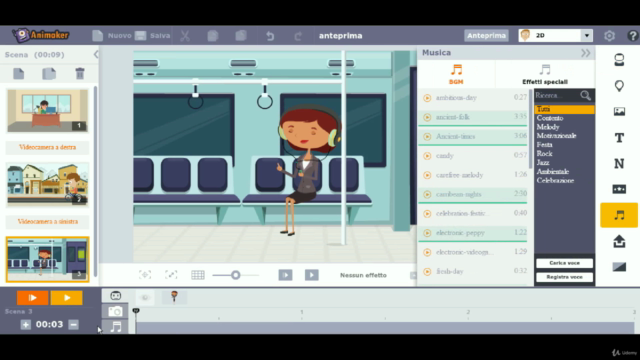Image resolution: width=640 pixels, height=360 pixels.
Task: Click the Videocamera a destra transition
Action: tap(47, 147)
